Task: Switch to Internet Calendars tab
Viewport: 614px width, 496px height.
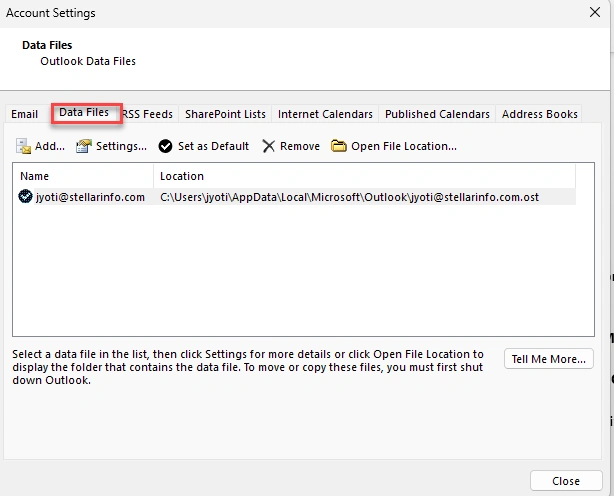Action: [x=325, y=114]
